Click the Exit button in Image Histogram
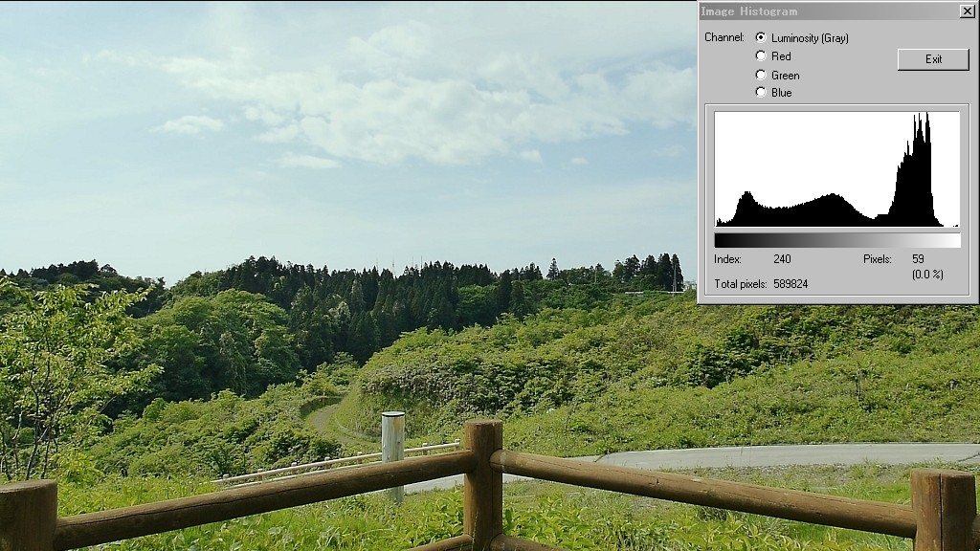 point(933,59)
